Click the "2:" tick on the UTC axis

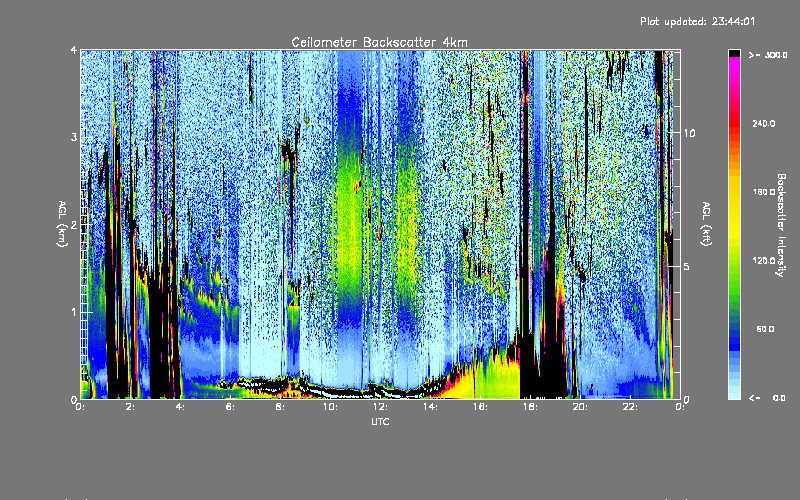click(x=130, y=407)
